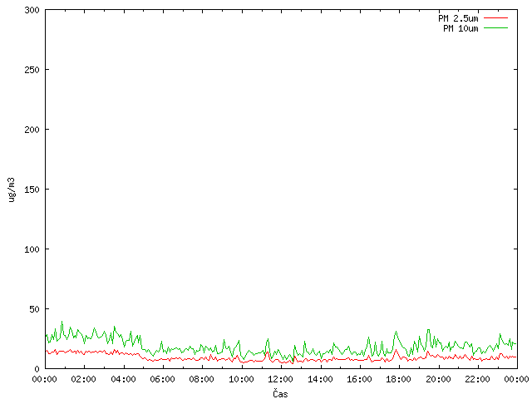
Task: Click the 04:00 time label
Action: point(123,379)
